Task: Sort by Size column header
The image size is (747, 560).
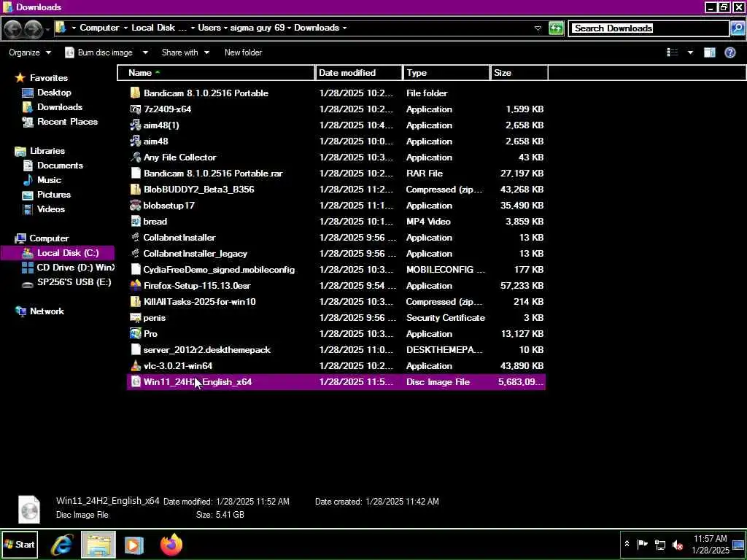Action: coord(519,73)
